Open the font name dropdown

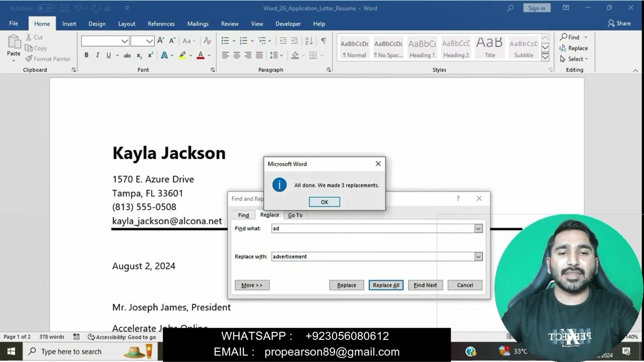tap(125, 41)
